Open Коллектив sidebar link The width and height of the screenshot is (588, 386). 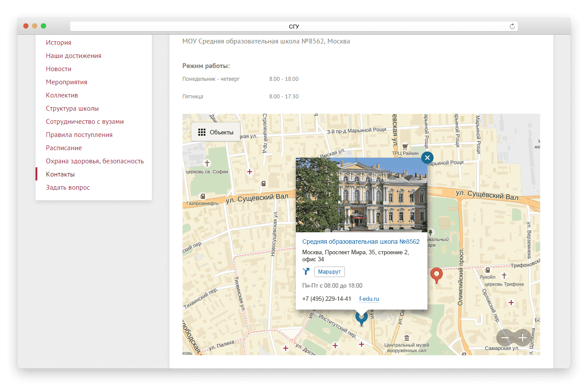coord(62,95)
